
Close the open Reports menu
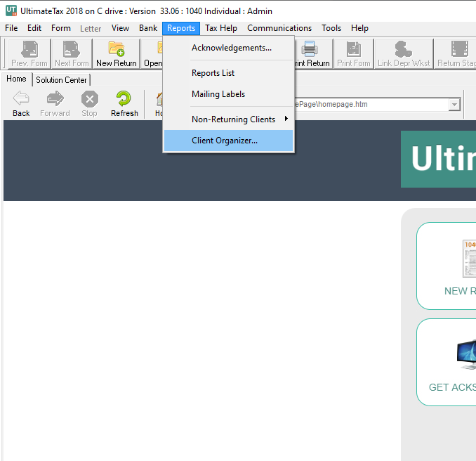(181, 28)
